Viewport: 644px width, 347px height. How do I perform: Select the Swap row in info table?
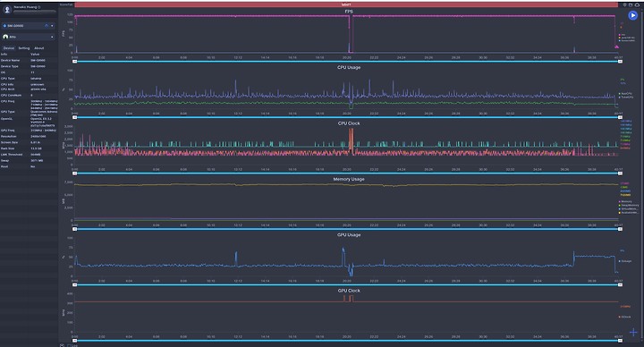tap(29, 161)
